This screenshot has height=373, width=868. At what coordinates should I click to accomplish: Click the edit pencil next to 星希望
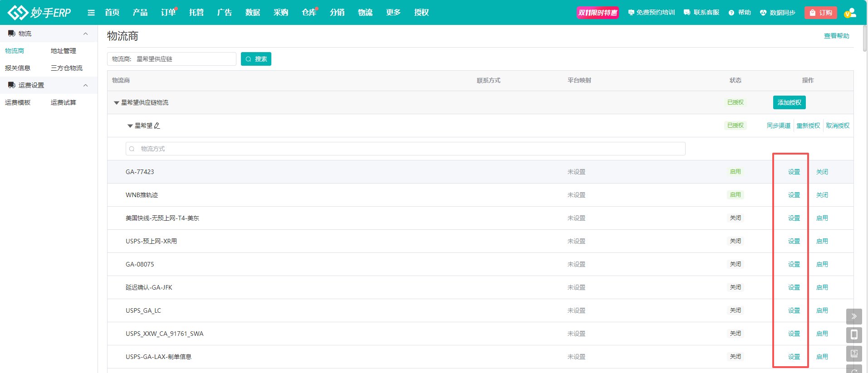tap(157, 126)
